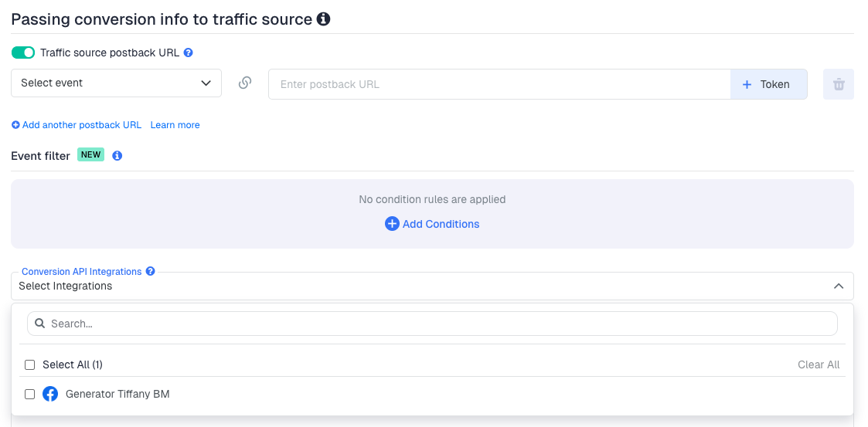The height and width of the screenshot is (427, 868).
Task: Disable Traffic source postback URL toggle
Action: pyautogui.click(x=23, y=53)
